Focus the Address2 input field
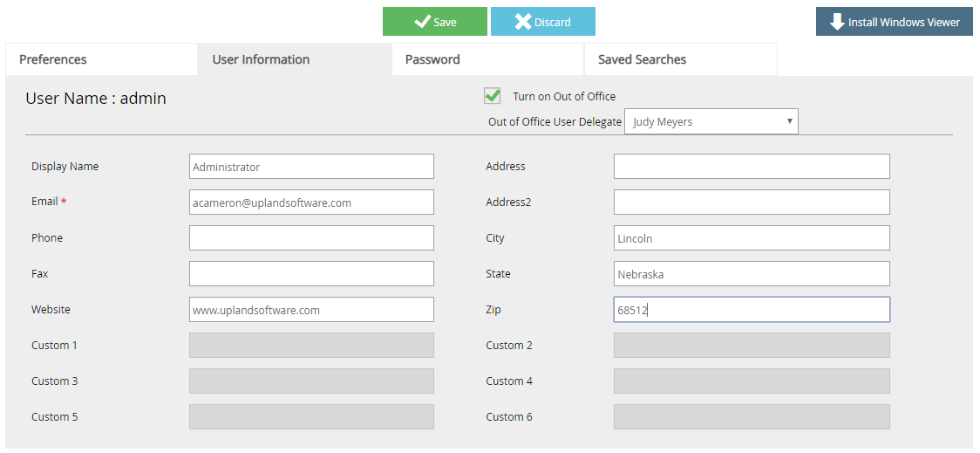980x453 pixels. pyautogui.click(x=752, y=202)
